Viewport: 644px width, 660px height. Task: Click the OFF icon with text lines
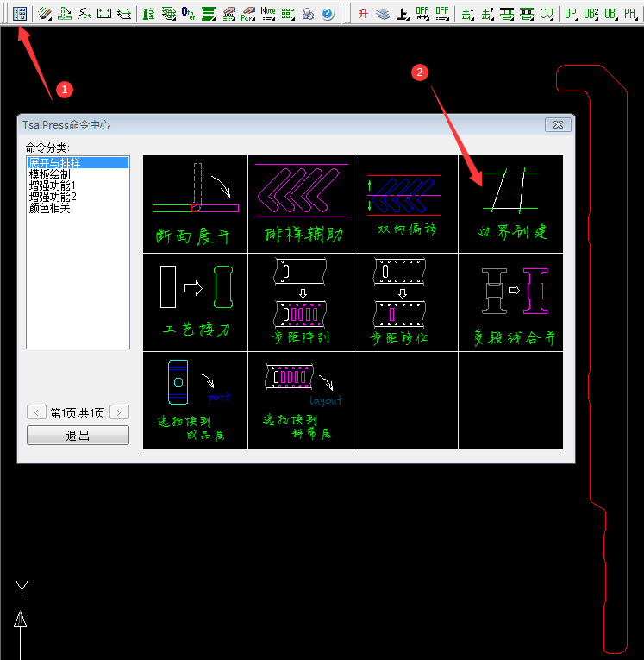(x=442, y=14)
